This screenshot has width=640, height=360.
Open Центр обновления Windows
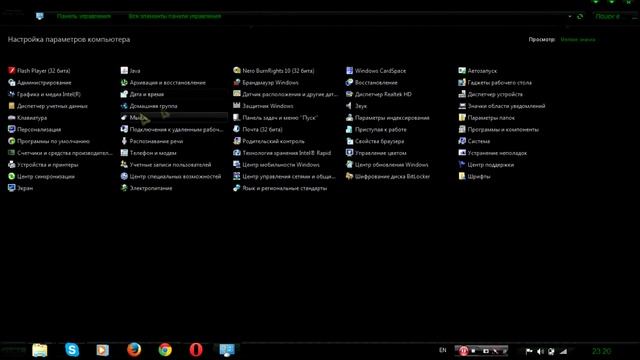[x=392, y=165]
